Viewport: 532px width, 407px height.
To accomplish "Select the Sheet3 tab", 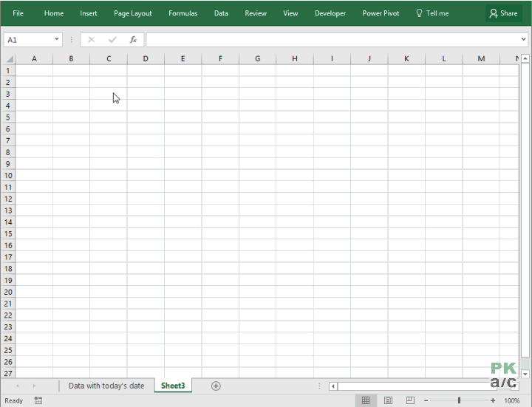I will (173, 386).
